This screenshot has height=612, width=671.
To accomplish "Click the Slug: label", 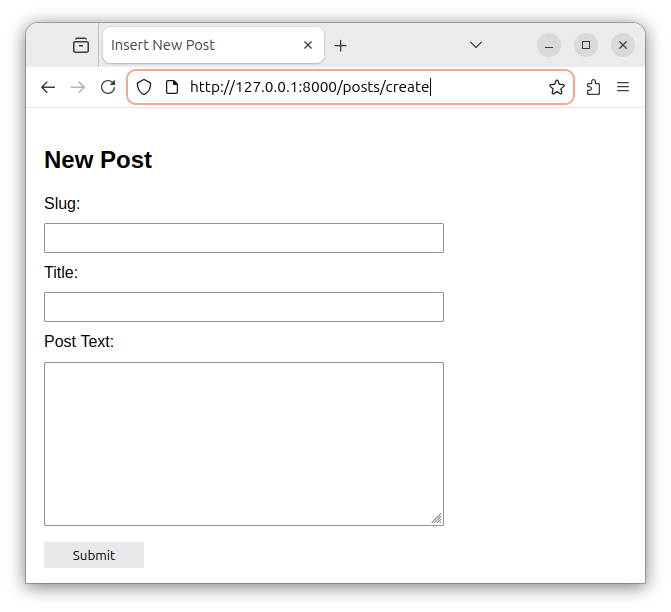I will click(62, 204).
